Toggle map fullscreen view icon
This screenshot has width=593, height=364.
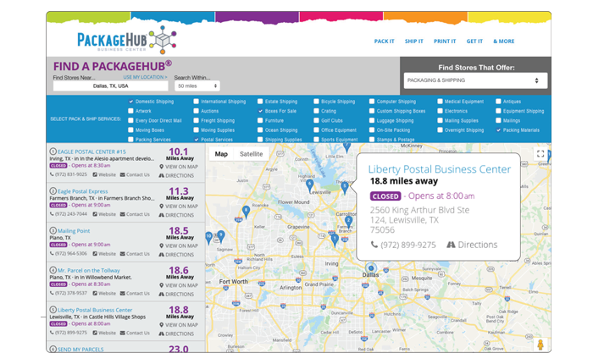[540, 154]
